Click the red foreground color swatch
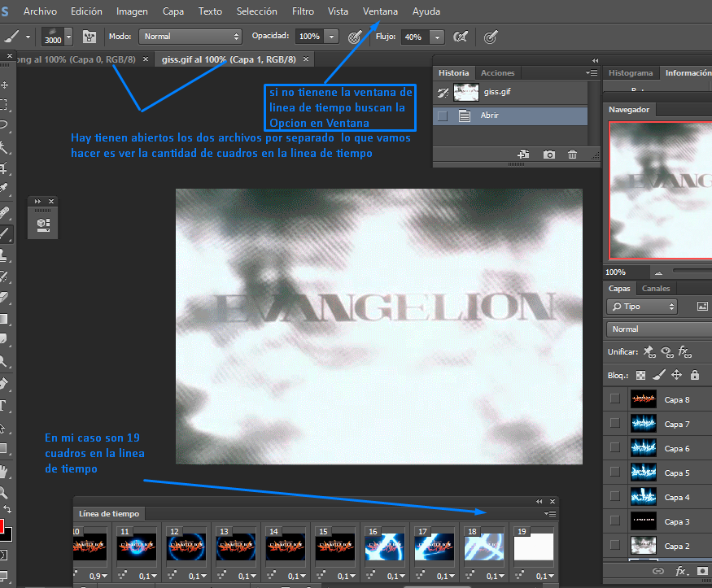The image size is (712, 588). coord(2,527)
